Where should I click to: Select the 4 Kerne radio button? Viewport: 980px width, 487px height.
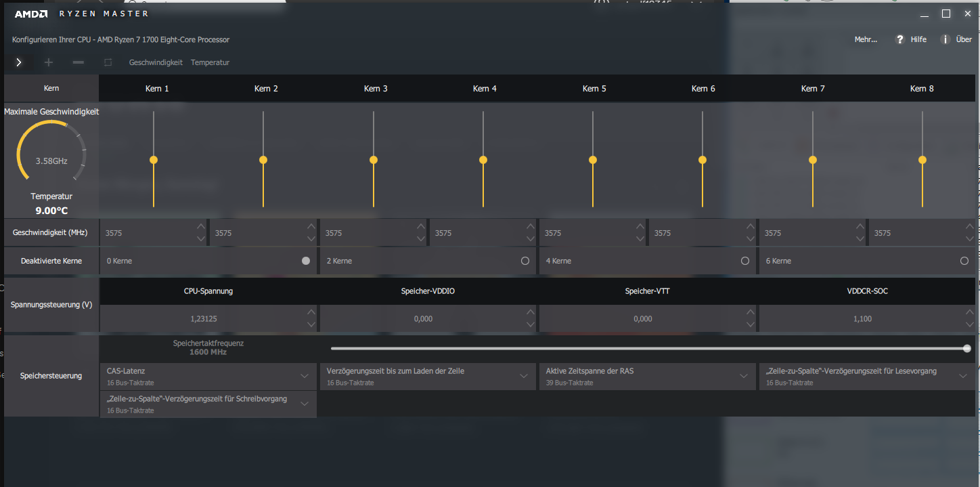pyautogui.click(x=745, y=261)
